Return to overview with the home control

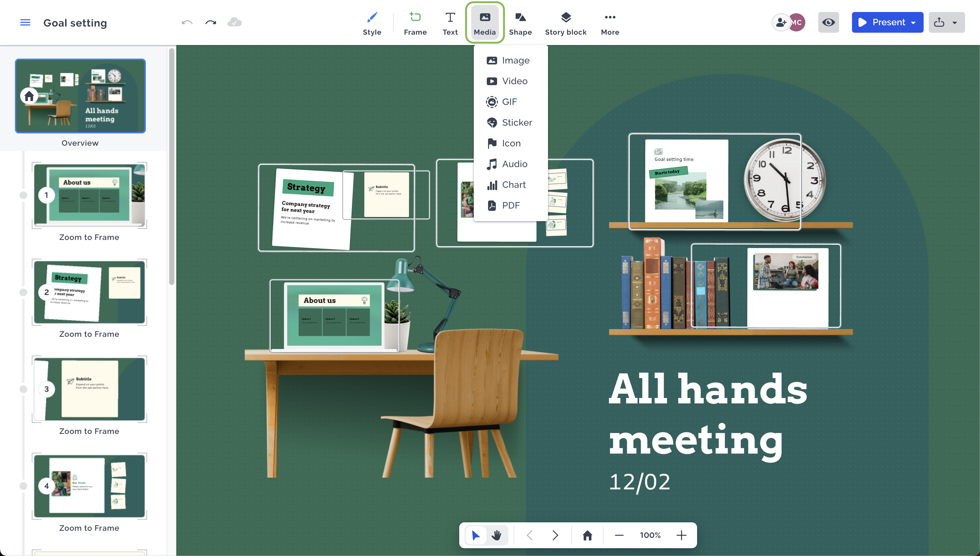pos(587,535)
